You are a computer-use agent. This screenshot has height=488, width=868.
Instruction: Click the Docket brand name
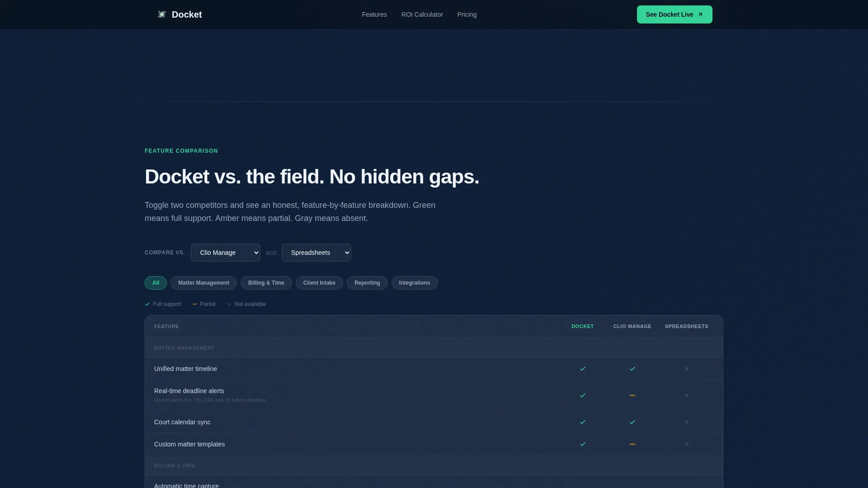(187, 14)
